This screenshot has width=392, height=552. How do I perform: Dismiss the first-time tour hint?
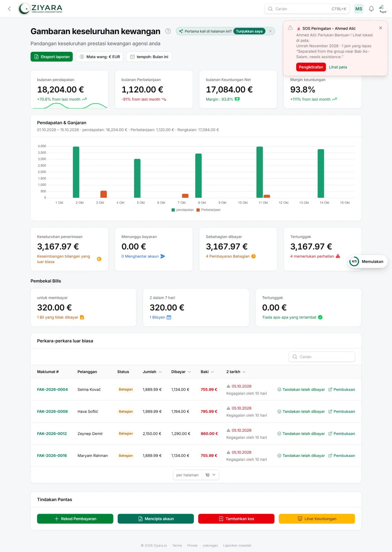[270, 31]
